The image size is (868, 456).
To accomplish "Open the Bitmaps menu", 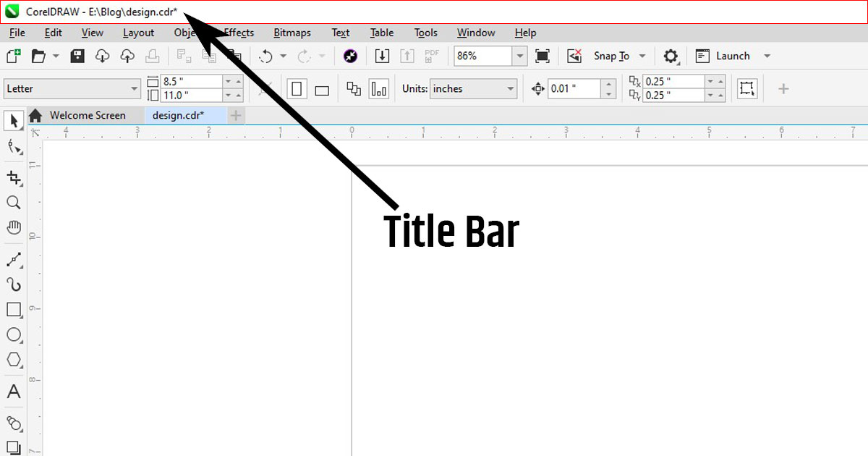I will point(292,33).
